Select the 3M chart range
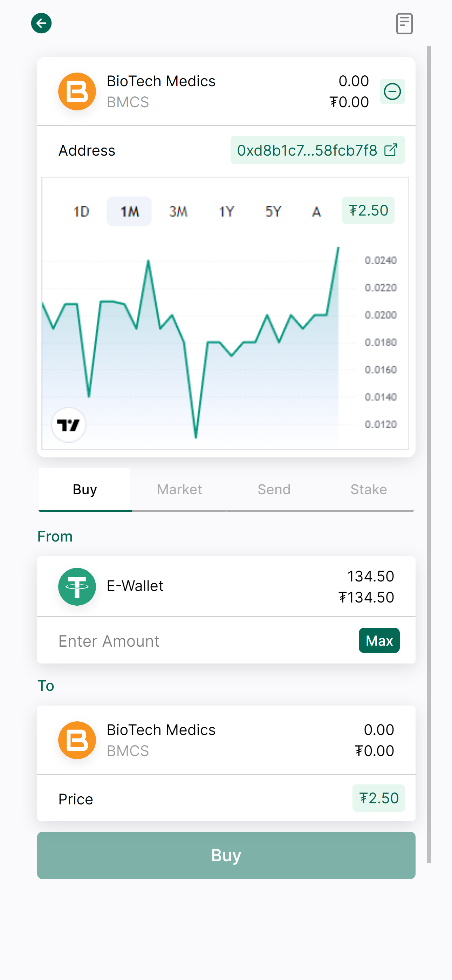452x980 pixels. [x=178, y=211]
